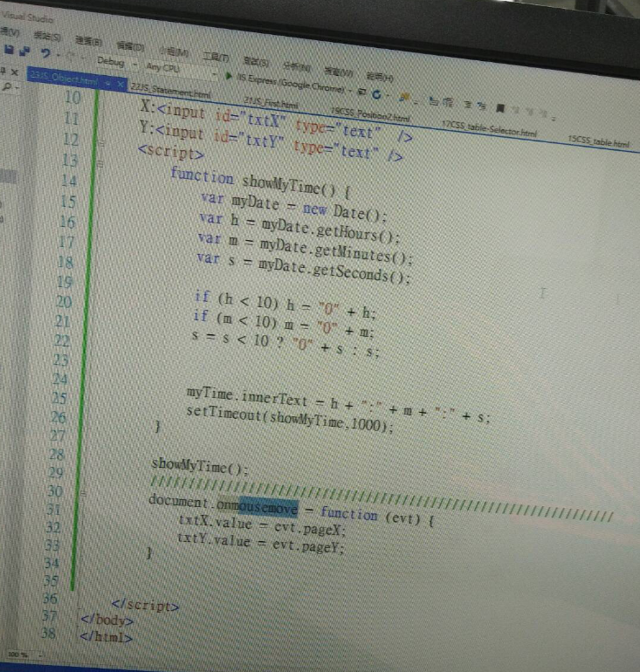Click the myTime.innerText code line

(x=338, y=404)
